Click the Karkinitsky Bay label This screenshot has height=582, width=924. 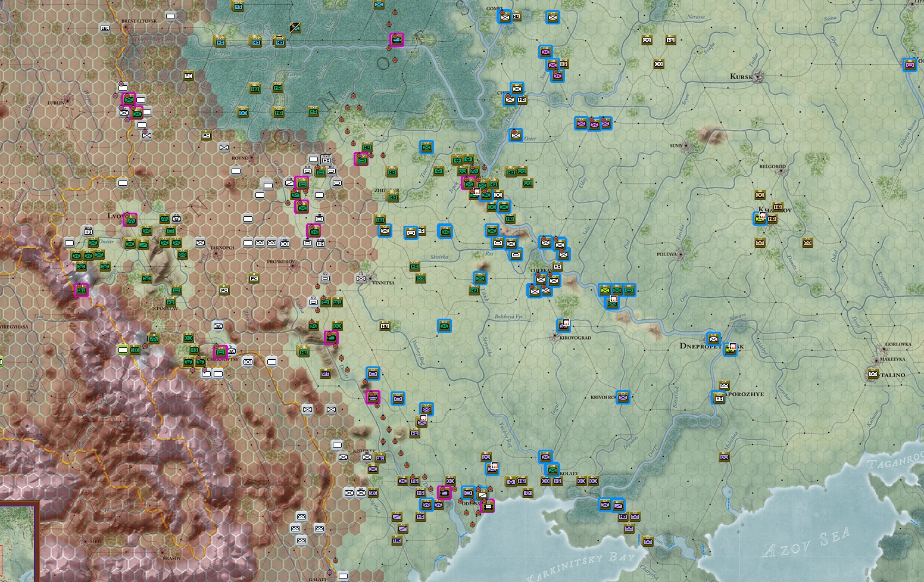click(x=580, y=566)
